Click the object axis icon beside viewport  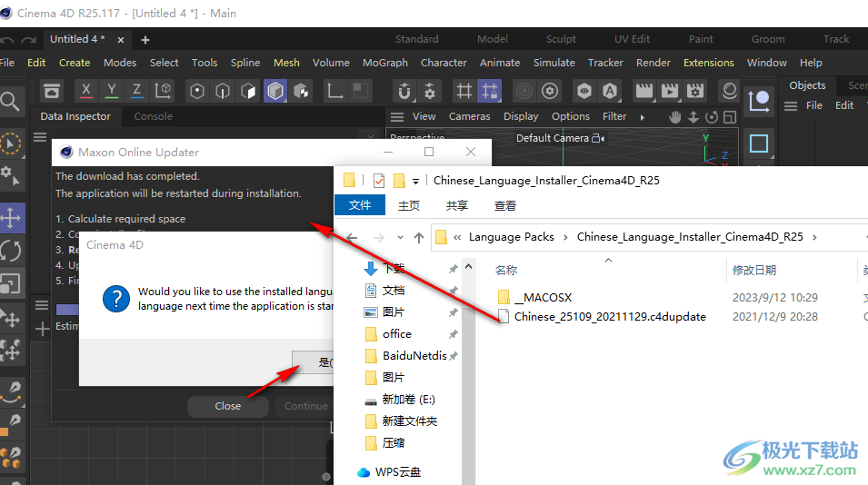(759, 101)
